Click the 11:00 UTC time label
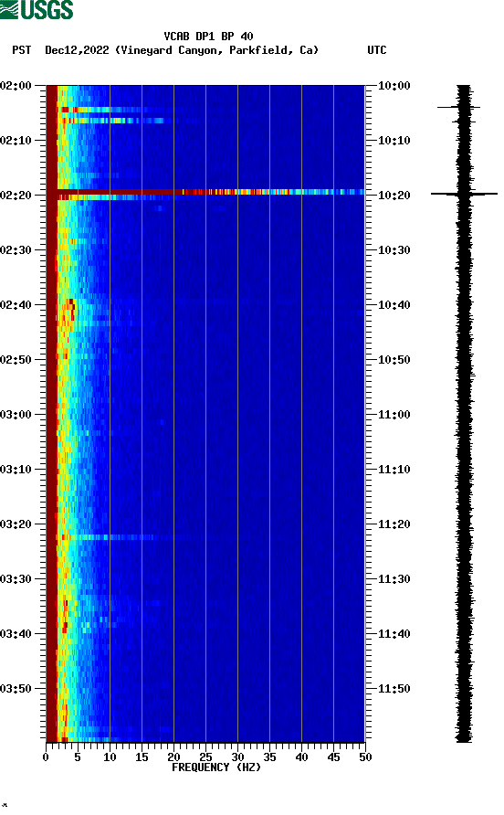Viewport: 504px width, 815px height. [394, 415]
